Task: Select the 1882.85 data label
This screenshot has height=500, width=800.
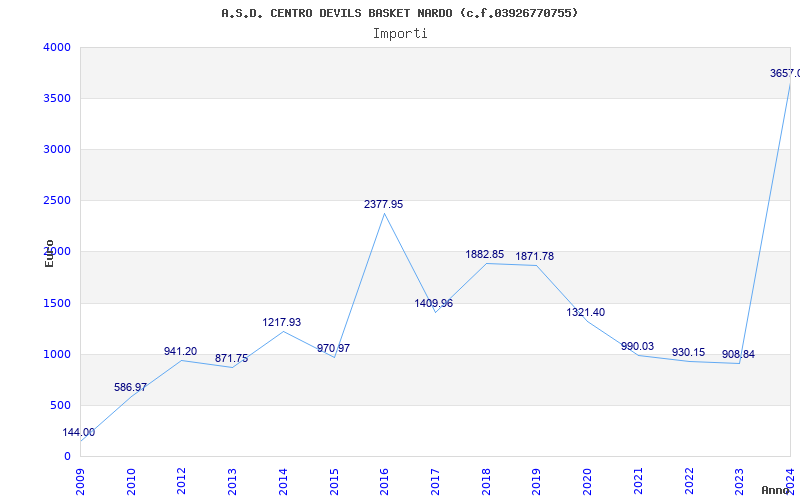Action: click(484, 254)
